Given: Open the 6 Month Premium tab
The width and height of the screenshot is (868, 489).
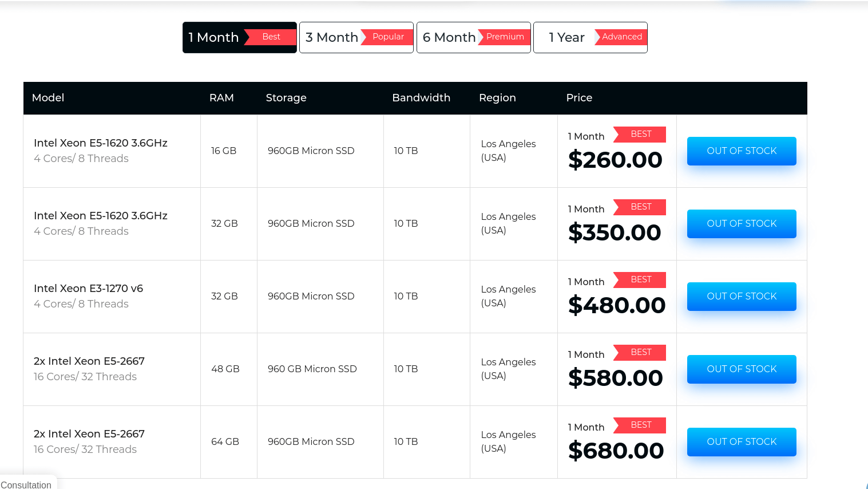Looking at the screenshot, I should point(450,38).
